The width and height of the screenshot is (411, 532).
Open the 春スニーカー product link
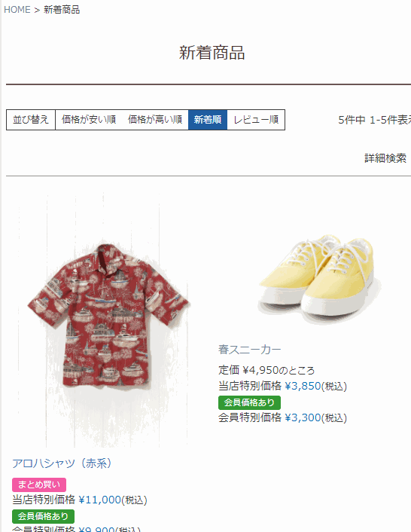[250, 350]
